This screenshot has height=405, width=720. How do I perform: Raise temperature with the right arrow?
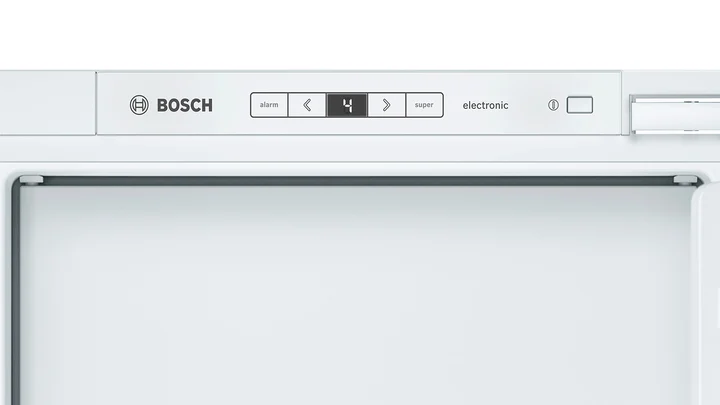coord(387,105)
